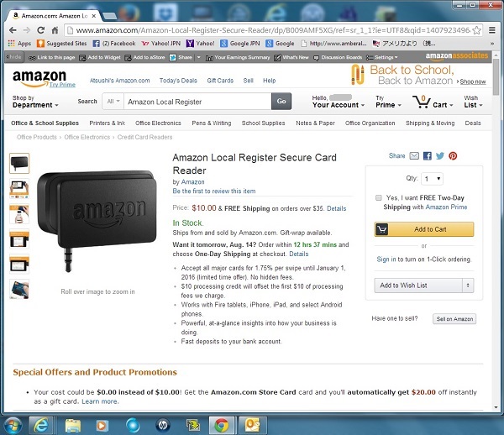Add item to cart button
Viewport: 504px width, 435px height.
(424, 229)
